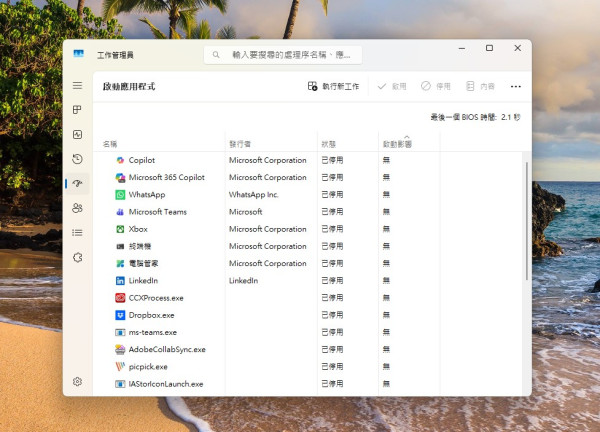Open the three-dot more options menu

point(515,86)
